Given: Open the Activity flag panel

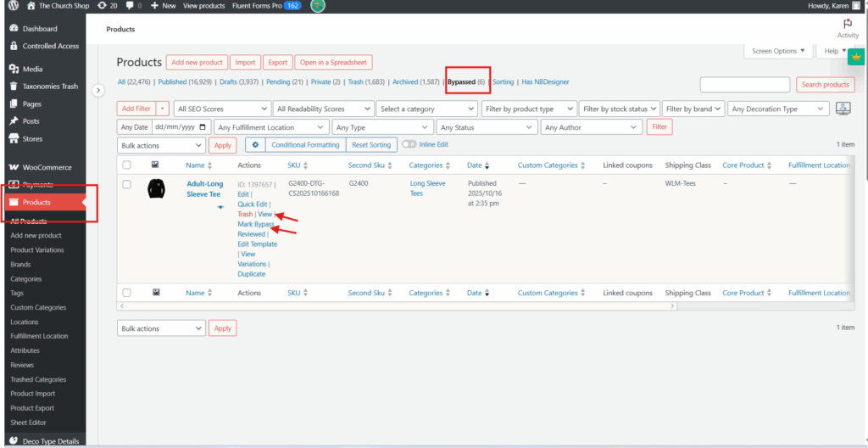Looking at the screenshot, I should tap(848, 28).
